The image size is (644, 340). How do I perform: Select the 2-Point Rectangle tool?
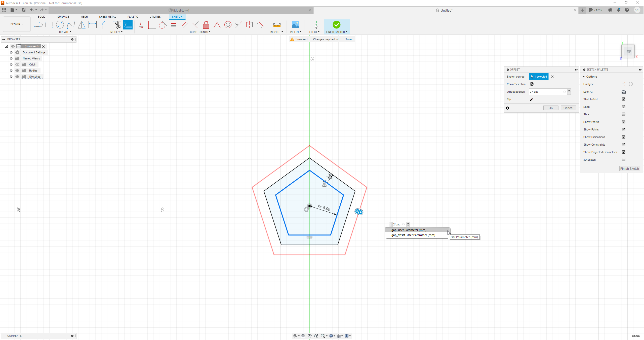point(49,25)
